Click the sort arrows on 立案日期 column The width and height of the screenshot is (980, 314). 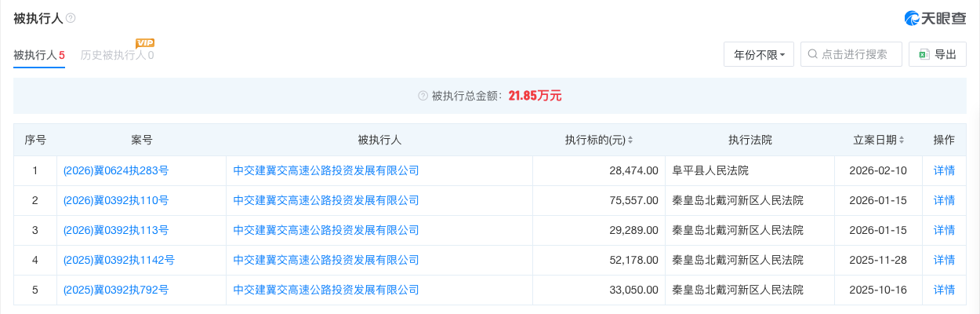click(x=902, y=141)
